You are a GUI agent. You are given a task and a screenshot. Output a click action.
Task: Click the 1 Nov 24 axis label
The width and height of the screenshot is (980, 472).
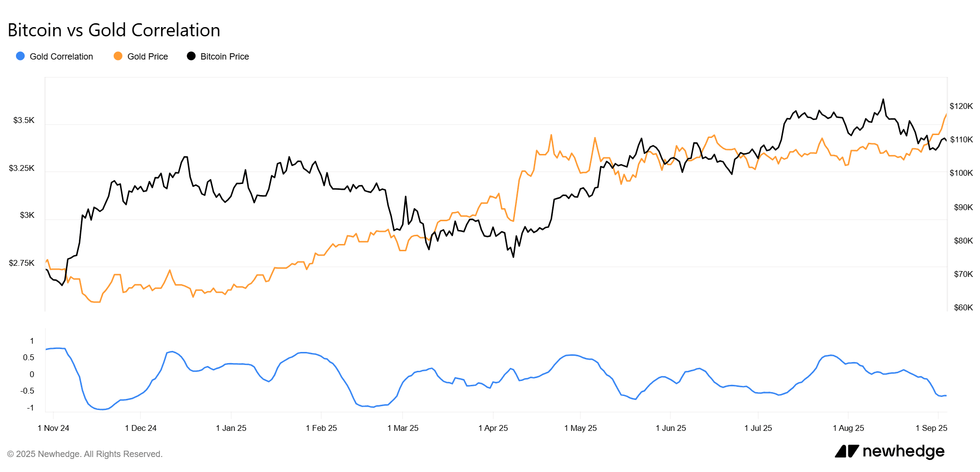coord(53,428)
